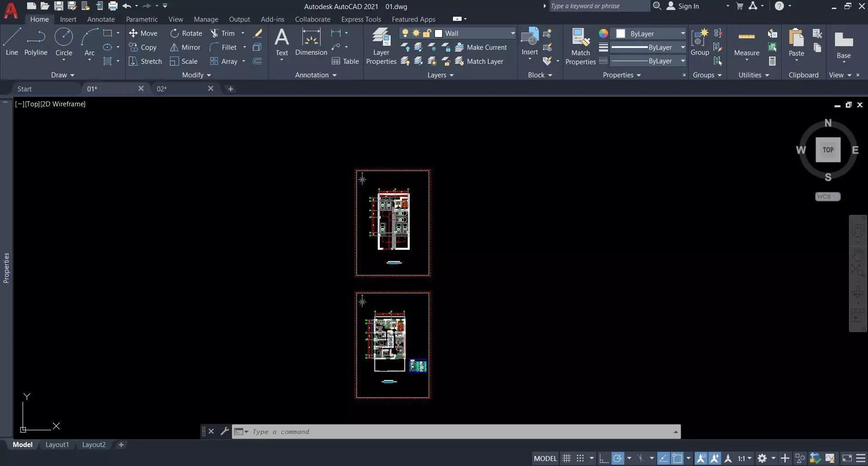Click the Wall layer color swatch

438,33
